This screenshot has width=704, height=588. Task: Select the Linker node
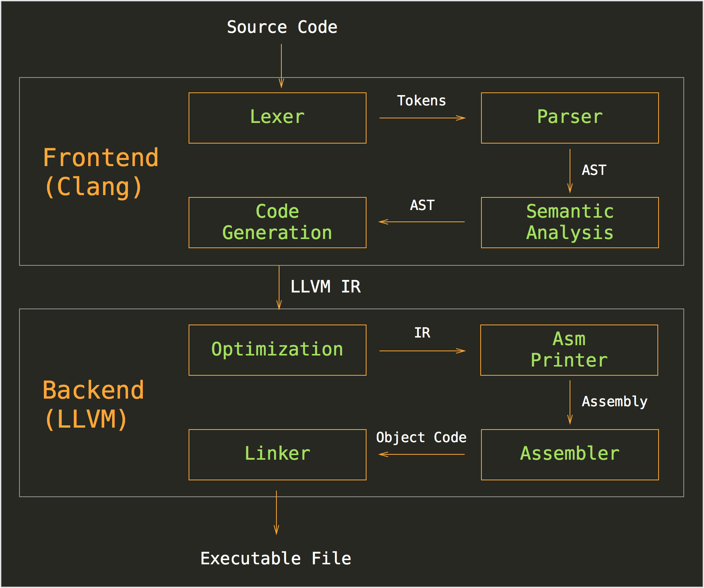[x=277, y=454]
